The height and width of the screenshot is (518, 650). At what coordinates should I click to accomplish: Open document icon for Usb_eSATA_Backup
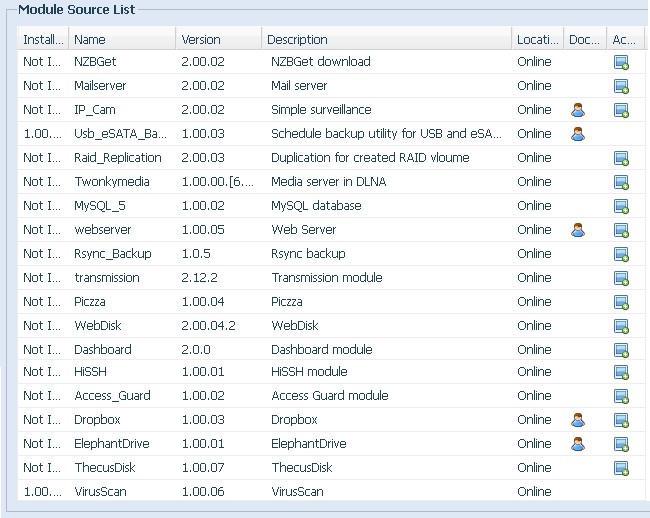(x=578, y=134)
